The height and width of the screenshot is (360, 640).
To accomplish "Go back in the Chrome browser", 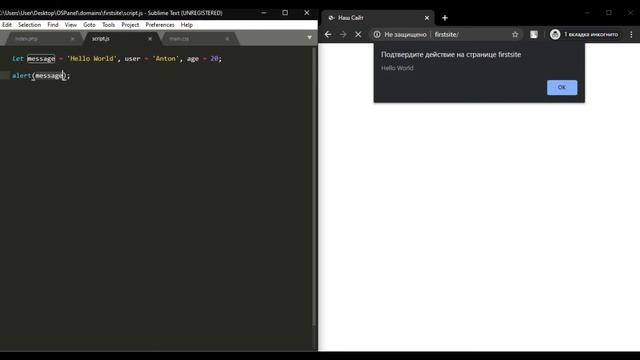I will point(328,35).
